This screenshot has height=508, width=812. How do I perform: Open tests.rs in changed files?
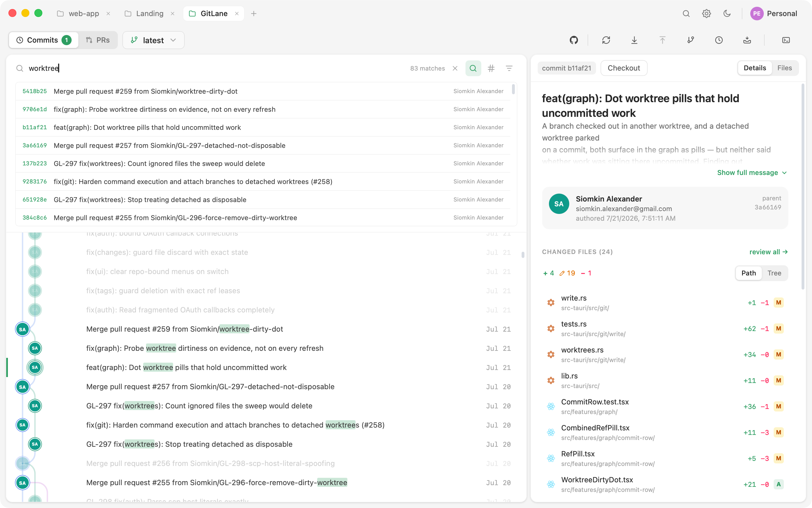(665, 329)
